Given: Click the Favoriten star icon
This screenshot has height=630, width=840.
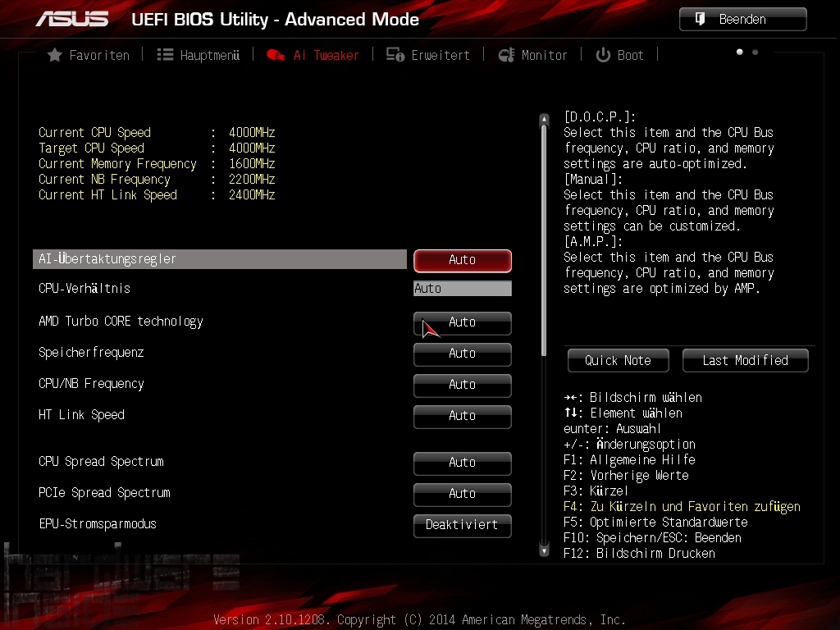Looking at the screenshot, I should coord(55,55).
